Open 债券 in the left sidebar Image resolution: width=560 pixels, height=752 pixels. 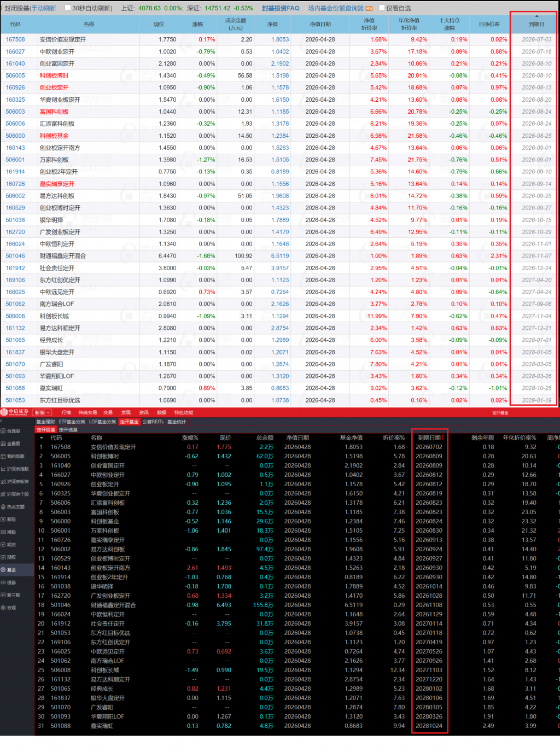click(x=9, y=582)
